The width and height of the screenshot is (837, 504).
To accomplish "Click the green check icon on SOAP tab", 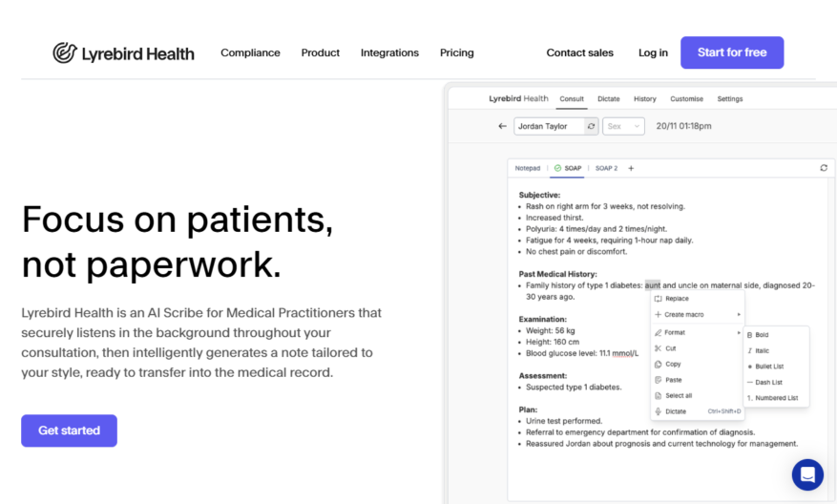I will point(557,168).
